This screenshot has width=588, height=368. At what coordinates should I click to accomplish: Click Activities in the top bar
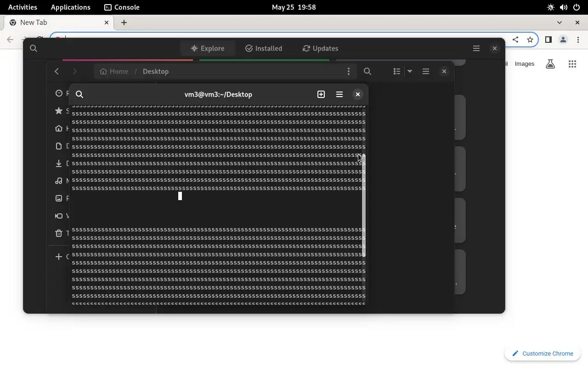(23, 7)
